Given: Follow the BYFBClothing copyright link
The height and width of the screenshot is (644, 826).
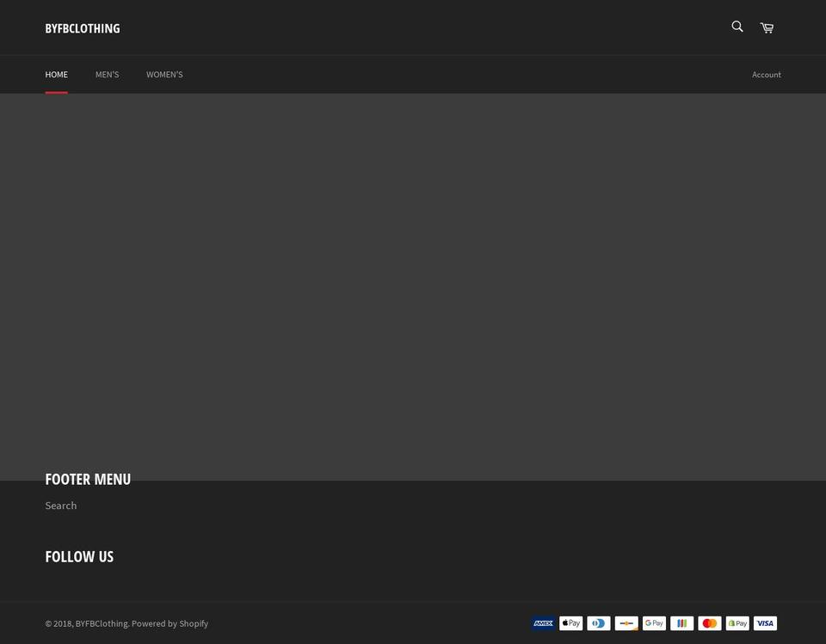Looking at the screenshot, I should click(102, 623).
